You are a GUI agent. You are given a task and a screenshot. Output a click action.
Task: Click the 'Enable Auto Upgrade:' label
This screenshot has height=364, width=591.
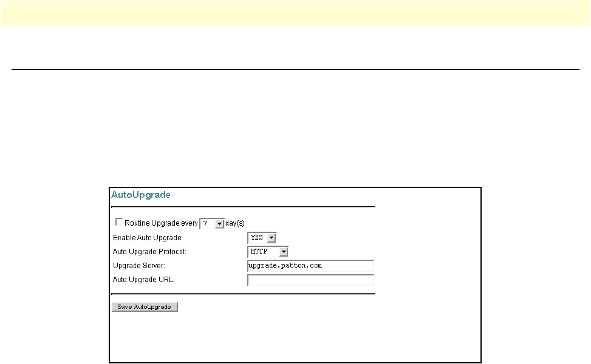pyautogui.click(x=148, y=238)
